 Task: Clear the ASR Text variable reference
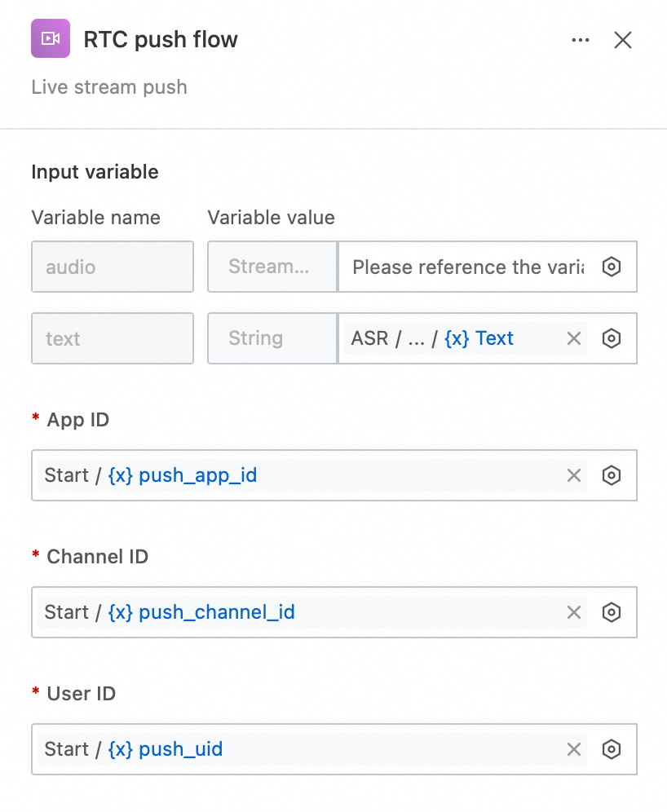574,338
